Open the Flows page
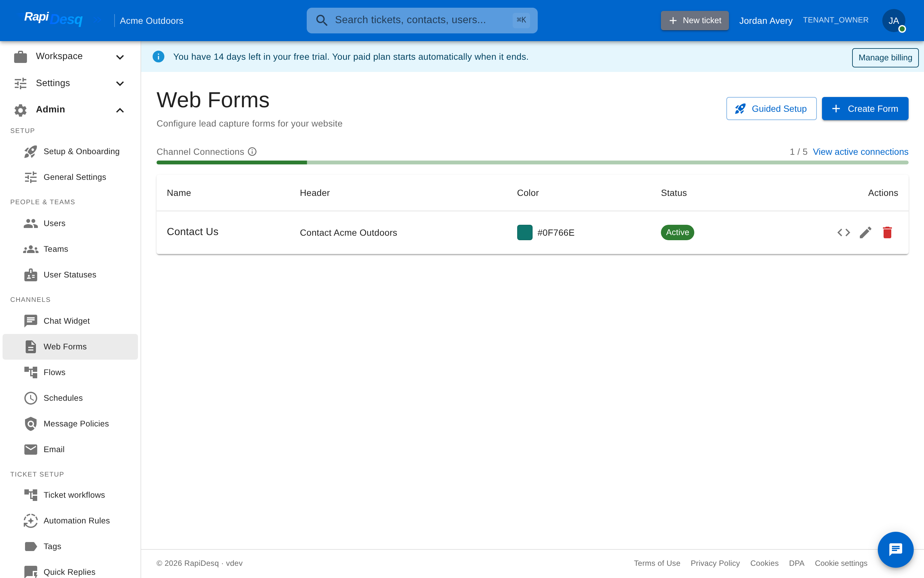 coord(70,372)
